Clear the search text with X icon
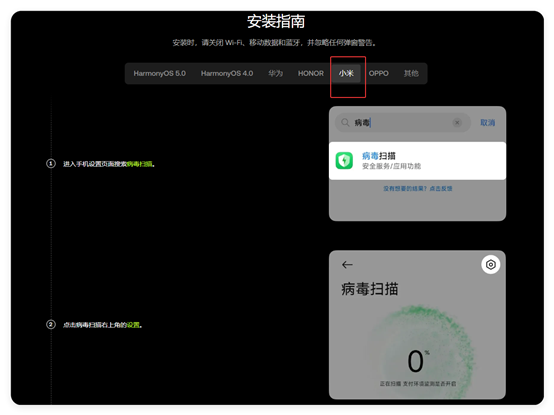554x415 pixels. 457,123
